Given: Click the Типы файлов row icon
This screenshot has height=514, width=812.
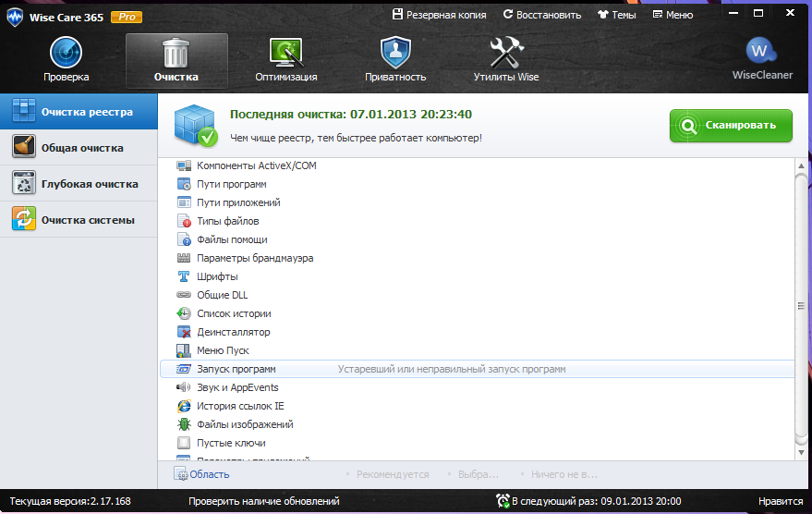Looking at the screenshot, I should click(184, 221).
